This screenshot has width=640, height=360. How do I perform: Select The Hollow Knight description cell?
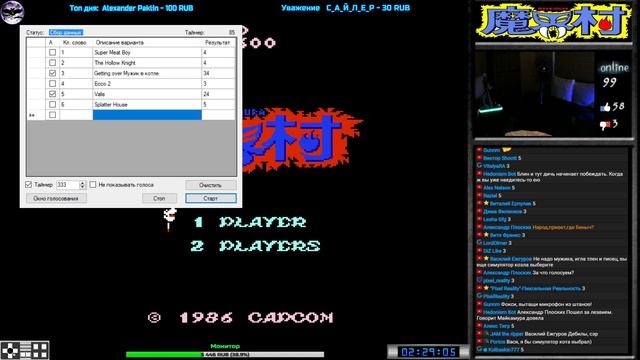[x=147, y=63]
